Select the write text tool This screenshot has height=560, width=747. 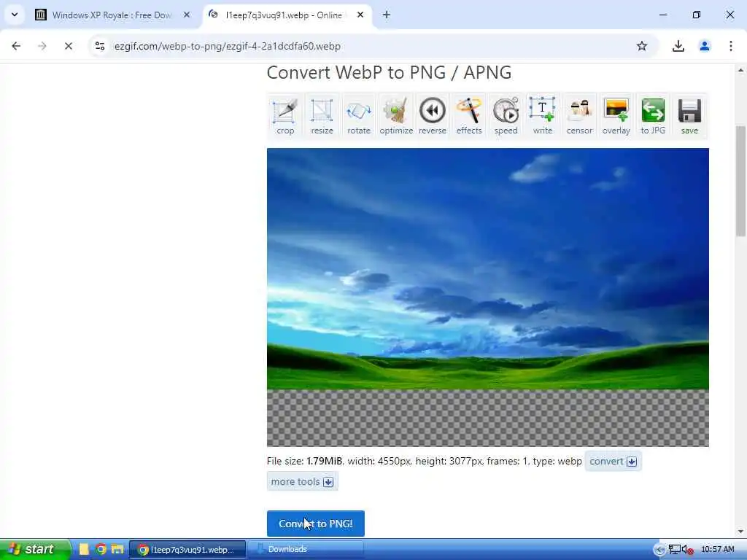coord(543,116)
